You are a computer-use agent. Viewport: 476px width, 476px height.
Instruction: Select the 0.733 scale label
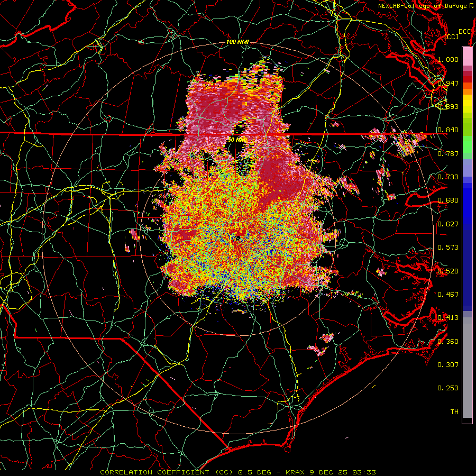pos(448,177)
